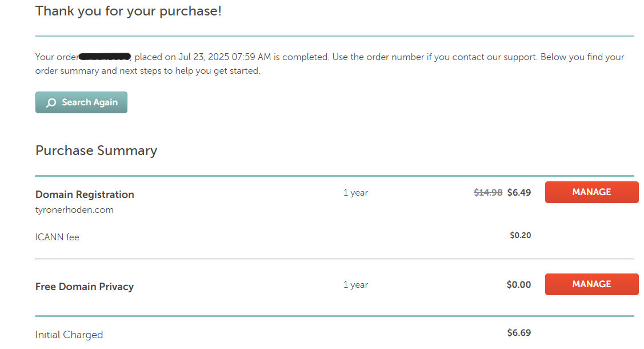Click the $0.20 ICANN fee amount
This screenshot has width=644, height=349.
click(521, 235)
